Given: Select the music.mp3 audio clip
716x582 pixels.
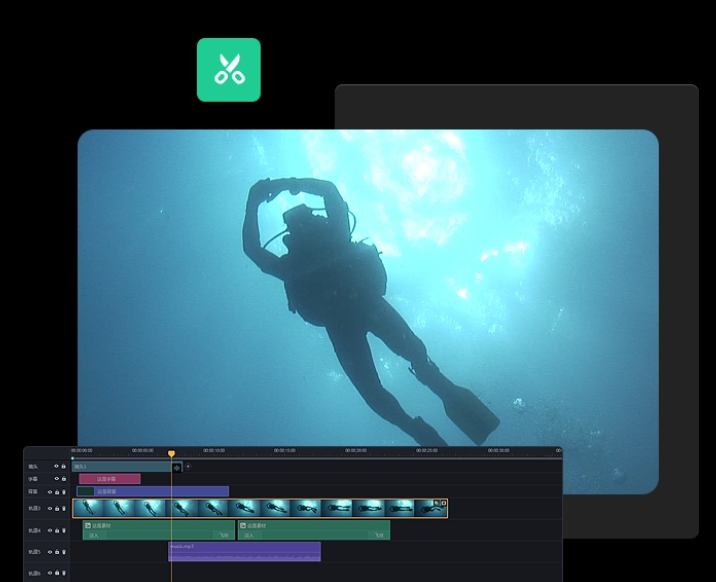Looking at the screenshot, I should (244, 552).
